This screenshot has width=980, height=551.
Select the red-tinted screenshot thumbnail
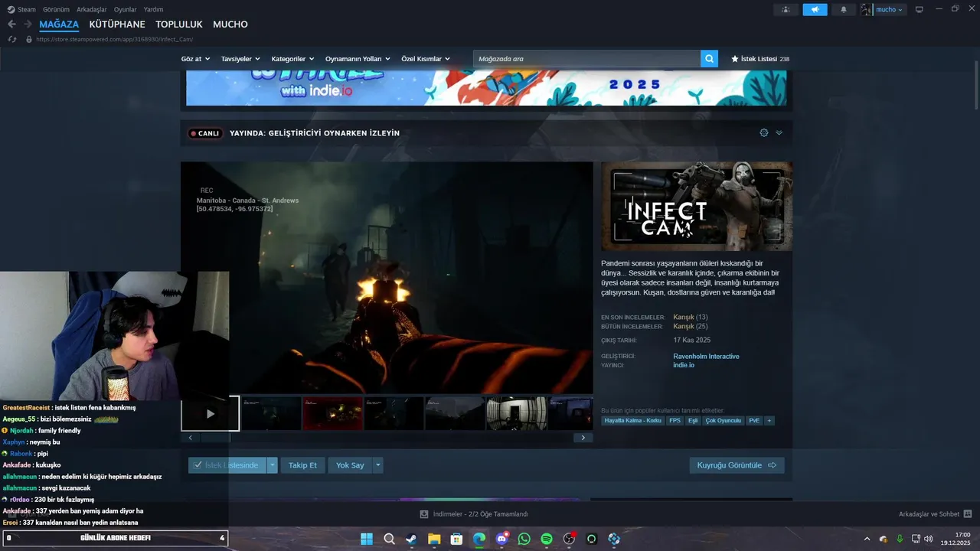pos(333,413)
